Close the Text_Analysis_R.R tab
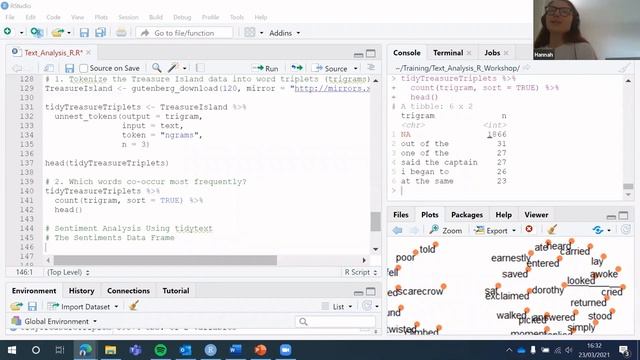 click(x=89, y=53)
